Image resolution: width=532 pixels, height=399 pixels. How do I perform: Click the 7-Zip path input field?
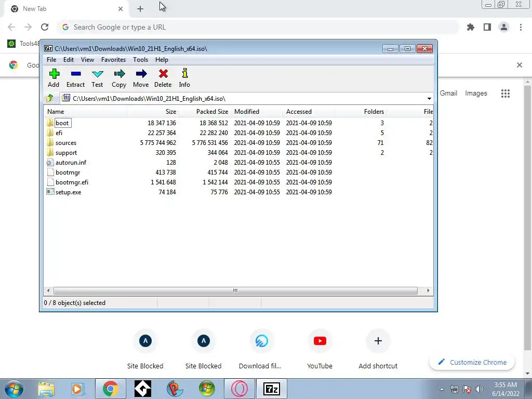pyautogui.click(x=246, y=98)
